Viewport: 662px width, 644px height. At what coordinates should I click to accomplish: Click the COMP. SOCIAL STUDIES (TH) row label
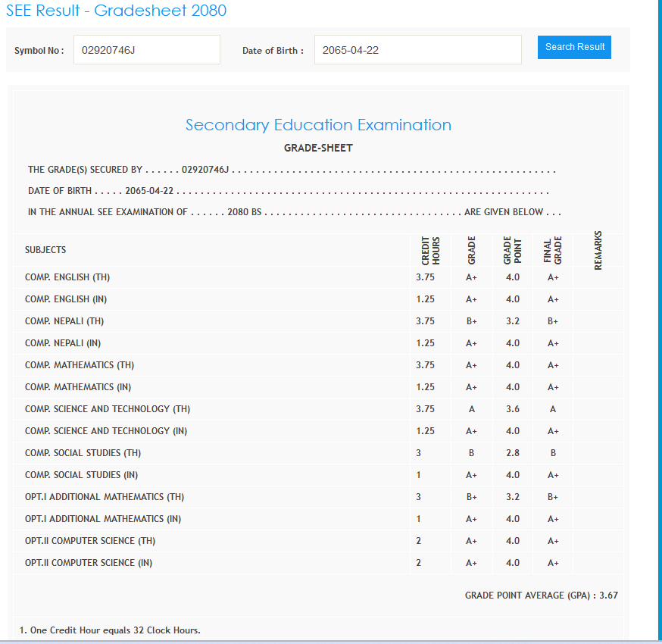[83, 453]
